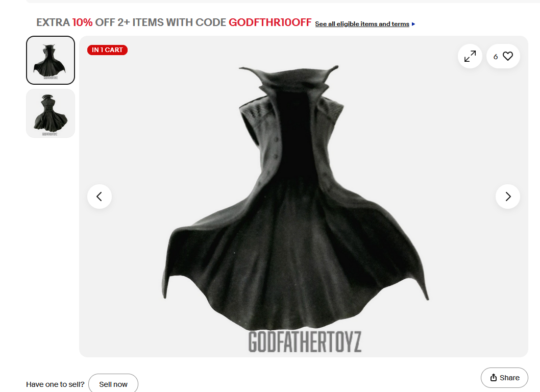Click the blue triangle after terms link
This screenshot has height=392, width=540.
click(413, 24)
